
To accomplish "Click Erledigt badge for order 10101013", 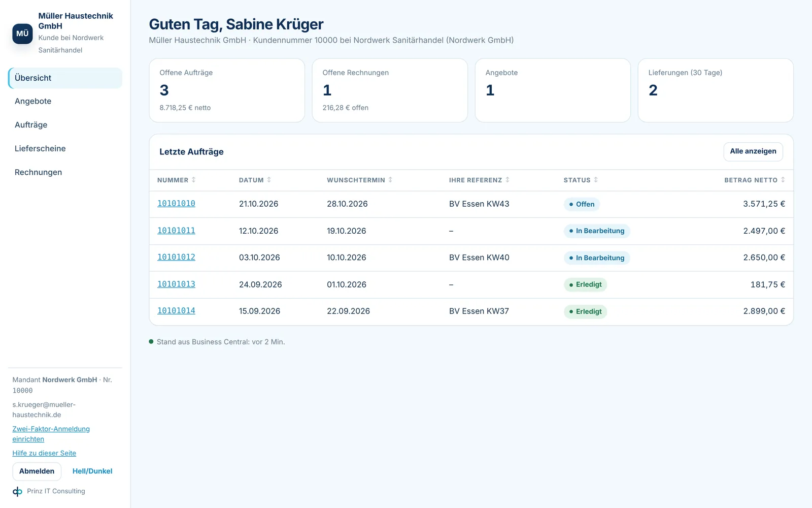I will (x=585, y=284).
